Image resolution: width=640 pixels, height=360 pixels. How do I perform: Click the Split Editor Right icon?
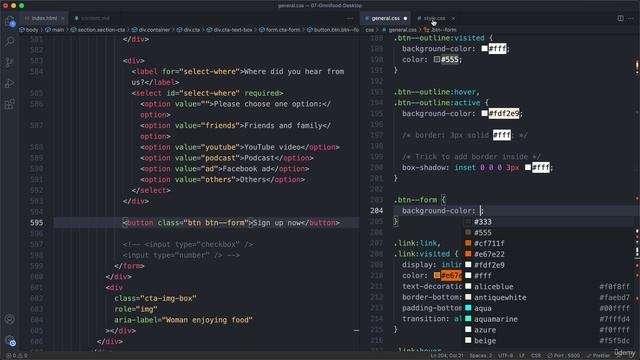click(620, 18)
